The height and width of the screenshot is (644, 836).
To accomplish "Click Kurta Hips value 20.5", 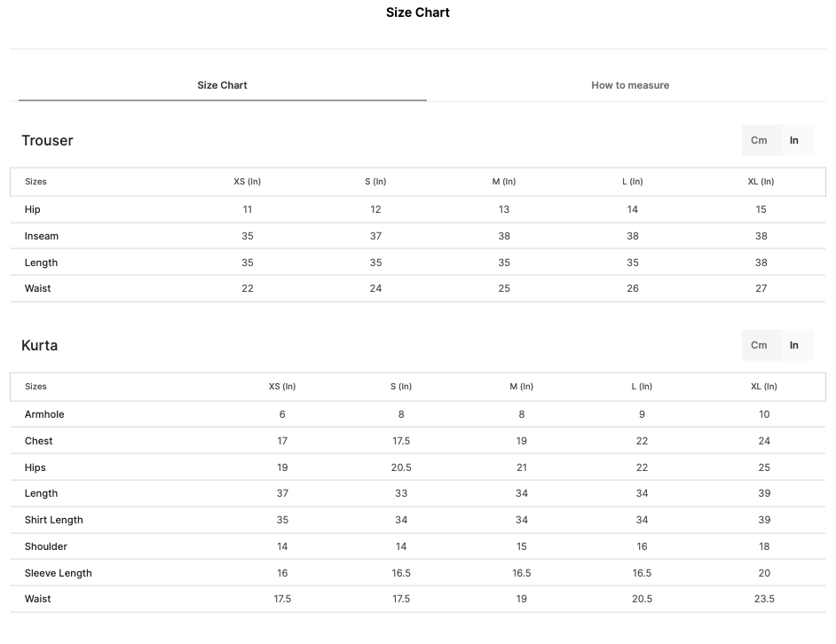I will pyautogui.click(x=401, y=467).
